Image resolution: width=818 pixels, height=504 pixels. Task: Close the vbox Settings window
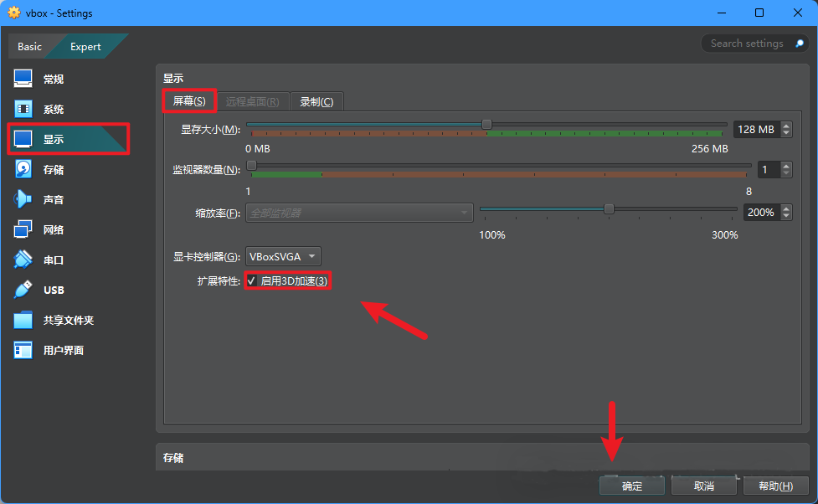(798, 13)
